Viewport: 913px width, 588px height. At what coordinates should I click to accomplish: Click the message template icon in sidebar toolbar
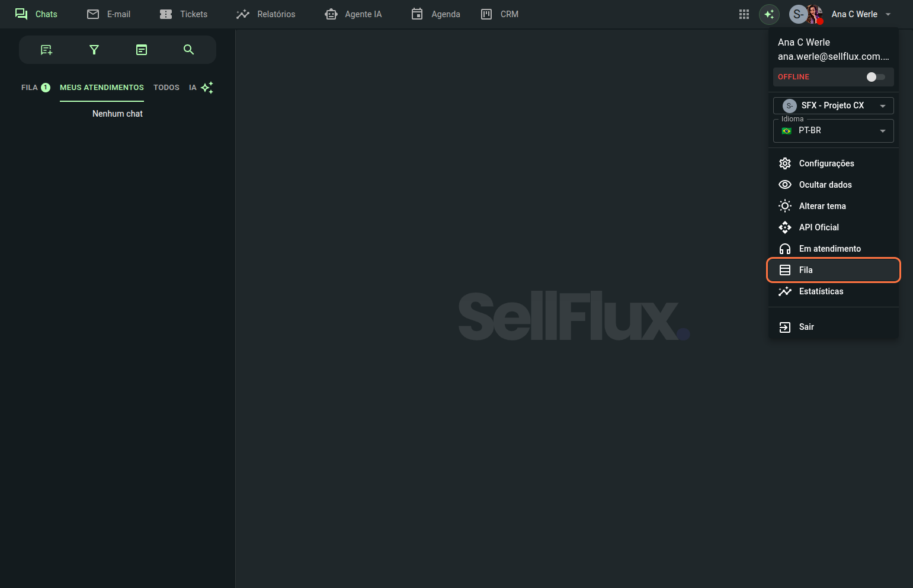point(142,50)
